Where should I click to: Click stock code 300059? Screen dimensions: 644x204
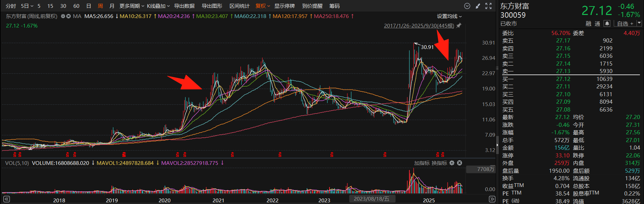tap(513, 15)
